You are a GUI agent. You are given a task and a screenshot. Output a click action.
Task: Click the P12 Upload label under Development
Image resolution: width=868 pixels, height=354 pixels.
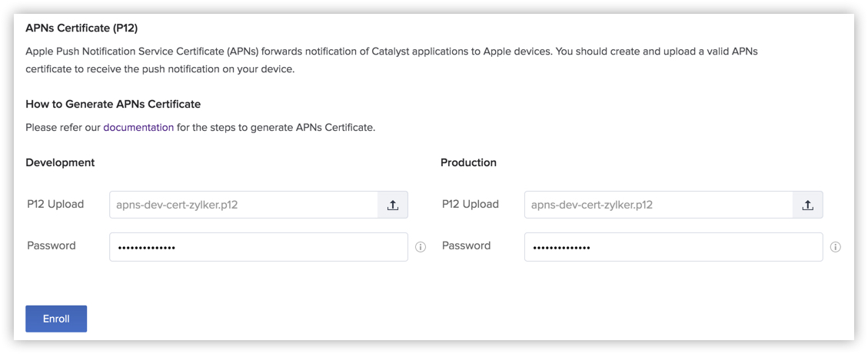click(55, 204)
